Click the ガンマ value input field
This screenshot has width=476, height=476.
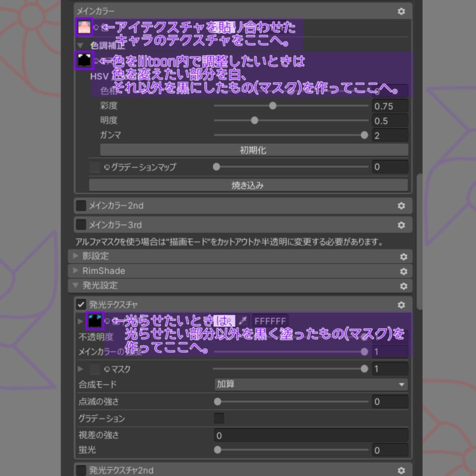tap(390, 135)
